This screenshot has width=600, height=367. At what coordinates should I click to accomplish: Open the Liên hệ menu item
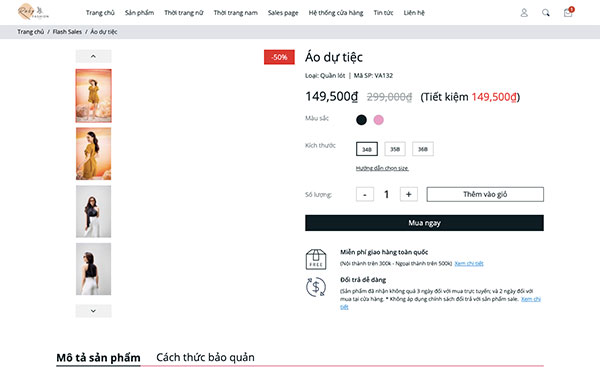click(414, 13)
